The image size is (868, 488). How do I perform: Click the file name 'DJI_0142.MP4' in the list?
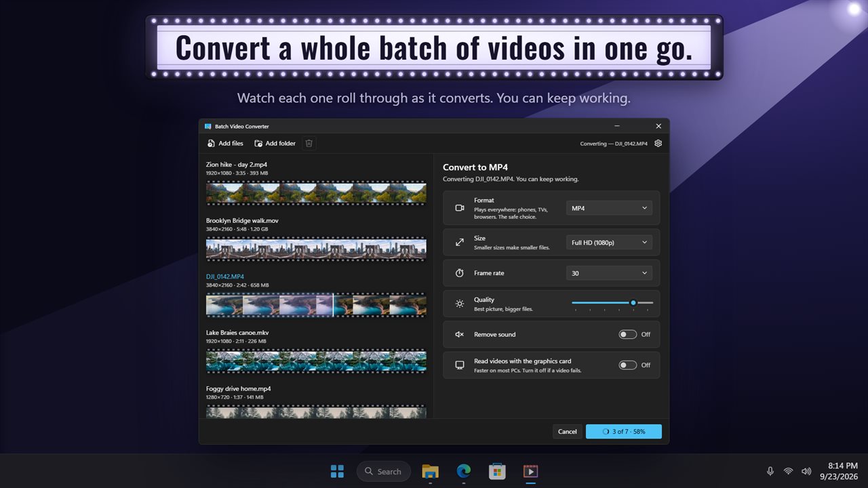225,277
